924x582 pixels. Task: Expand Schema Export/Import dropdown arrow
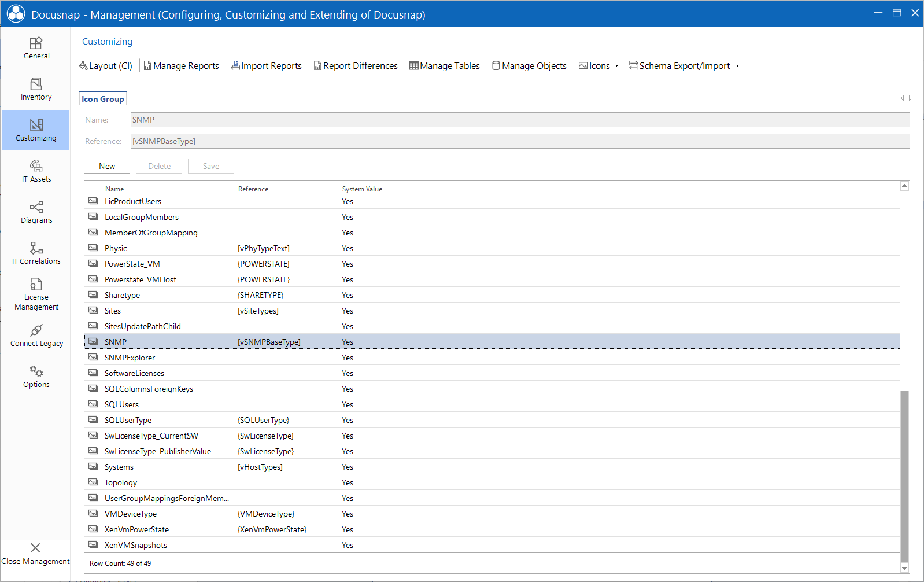tap(737, 66)
